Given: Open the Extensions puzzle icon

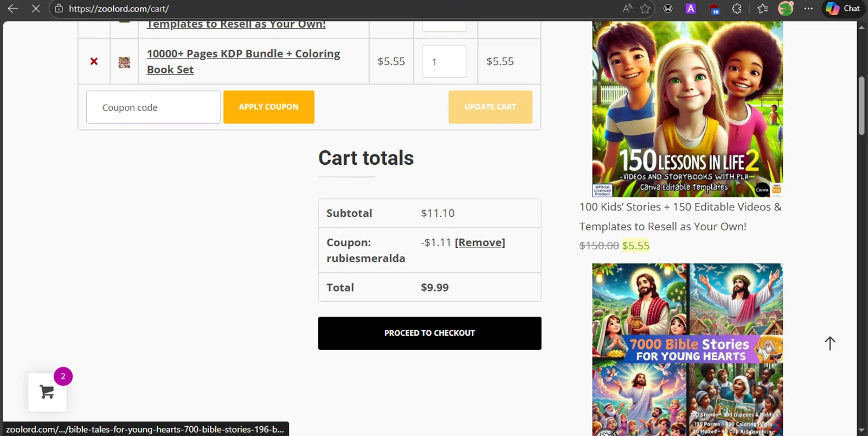Looking at the screenshot, I should 737,9.
